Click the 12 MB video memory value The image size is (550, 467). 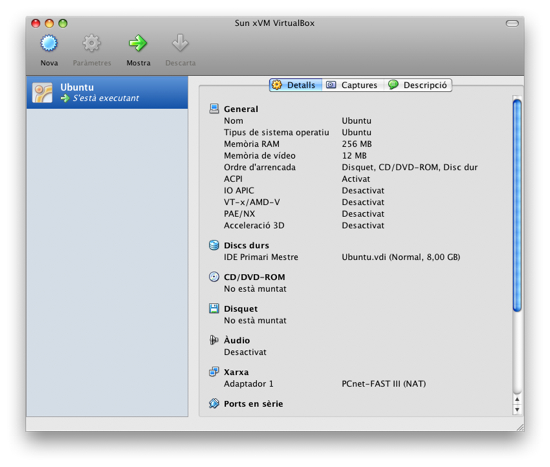click(354, 155)
